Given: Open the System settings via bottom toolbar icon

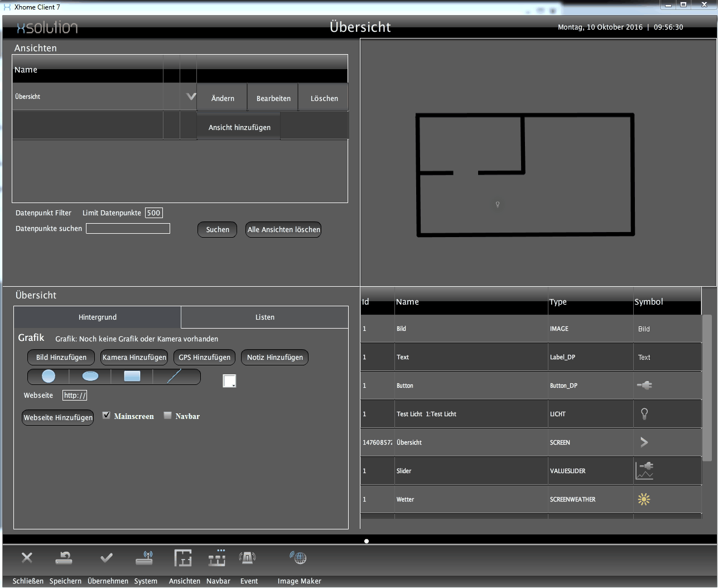Looking at the screenshot, I should pyautogui.click(x=145, y=558).
